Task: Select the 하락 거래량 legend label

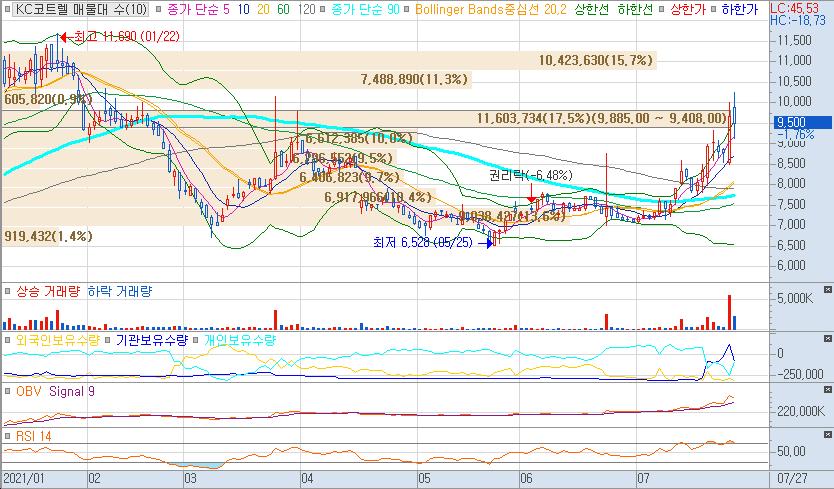Action: click(x=120, y=291)
